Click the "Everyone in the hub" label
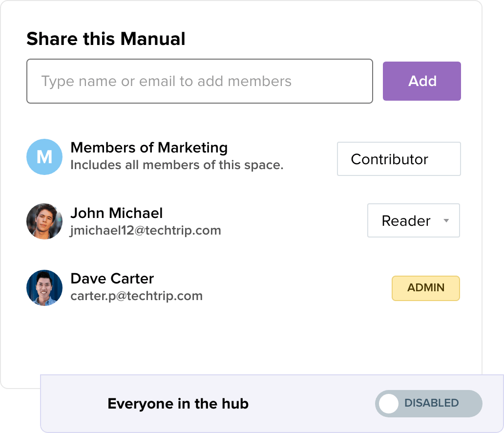This screenshot has height=433, width=504. (x=178, y=404)
